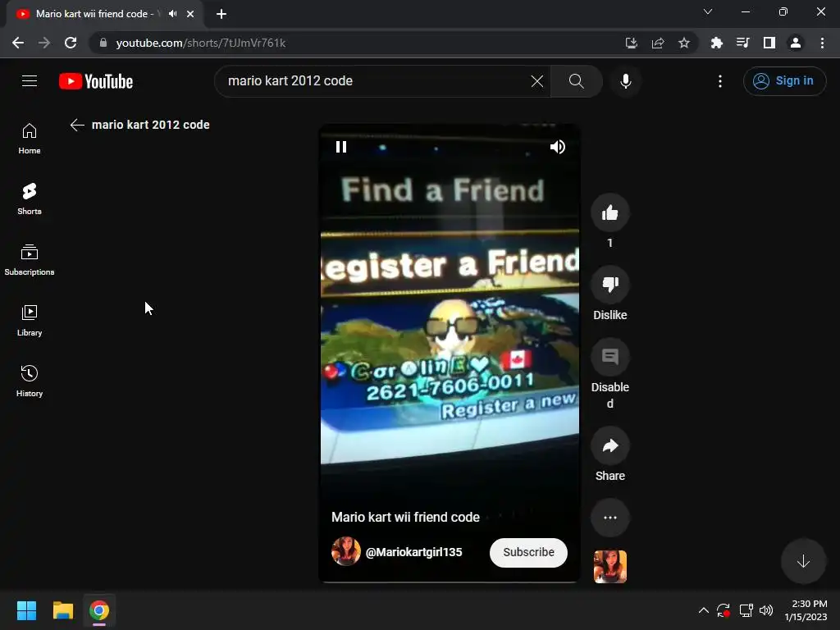Share this Short
The height and width of the screenshot is (630, 840).
pos(609,445)
